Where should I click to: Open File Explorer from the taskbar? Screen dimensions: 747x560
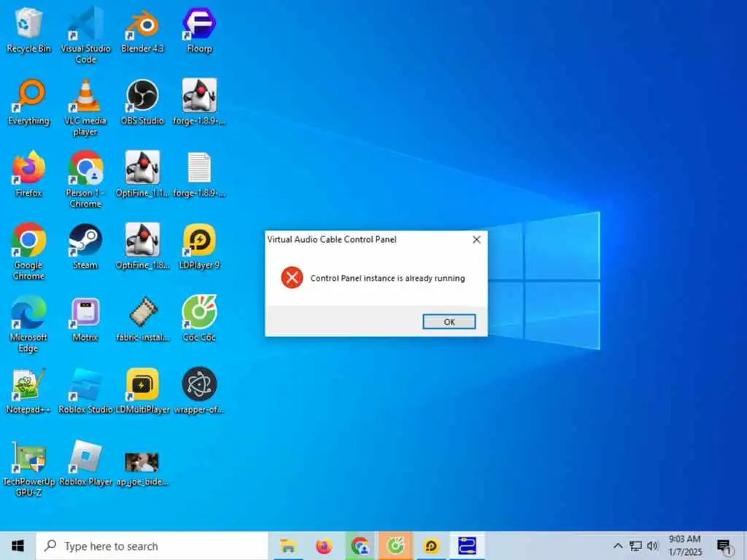(287, 545)
